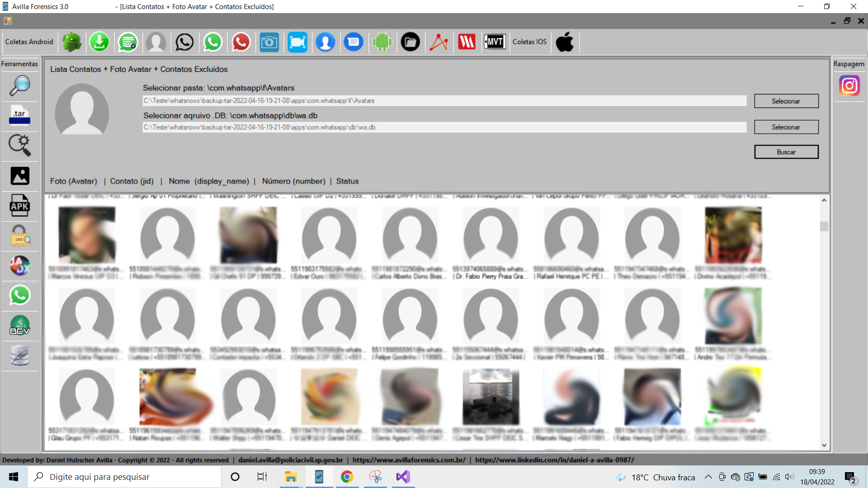Select the Edvar Ouro contact avatar

point(329,235)
